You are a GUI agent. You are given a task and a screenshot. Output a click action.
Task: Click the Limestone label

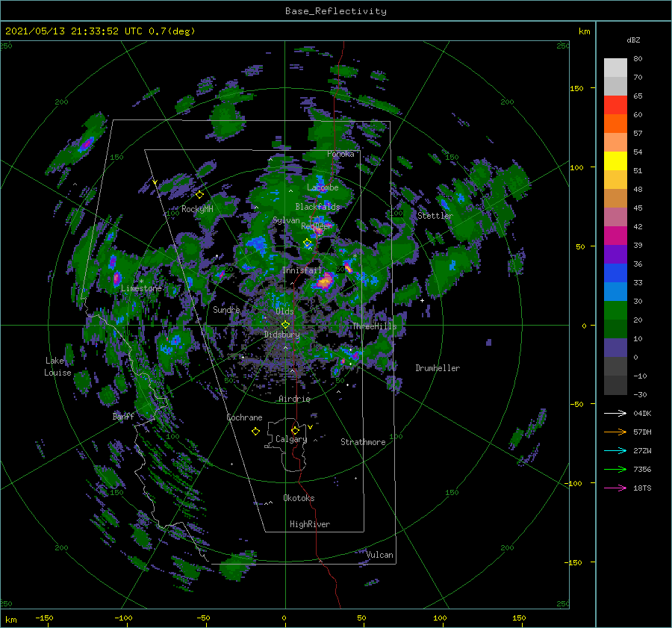point(141,288)
